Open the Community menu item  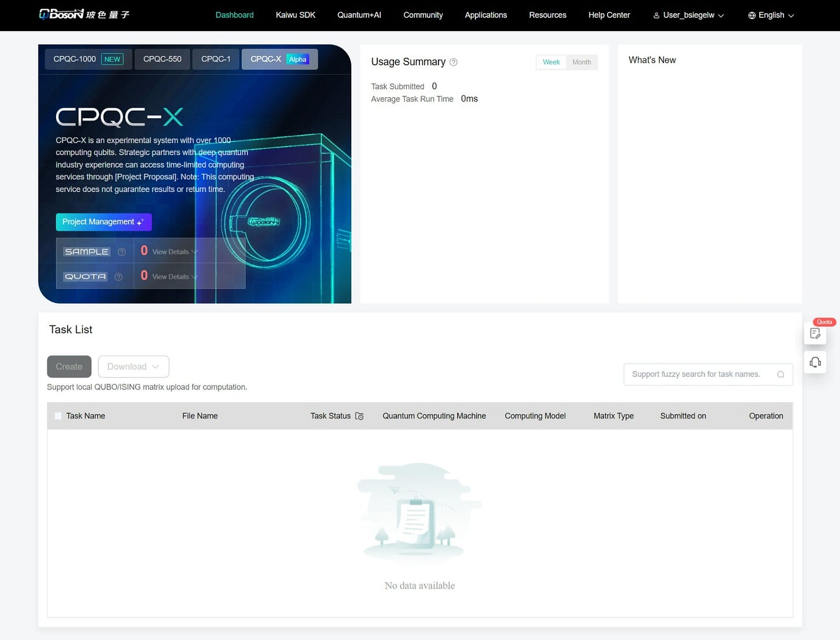point(423,15)
